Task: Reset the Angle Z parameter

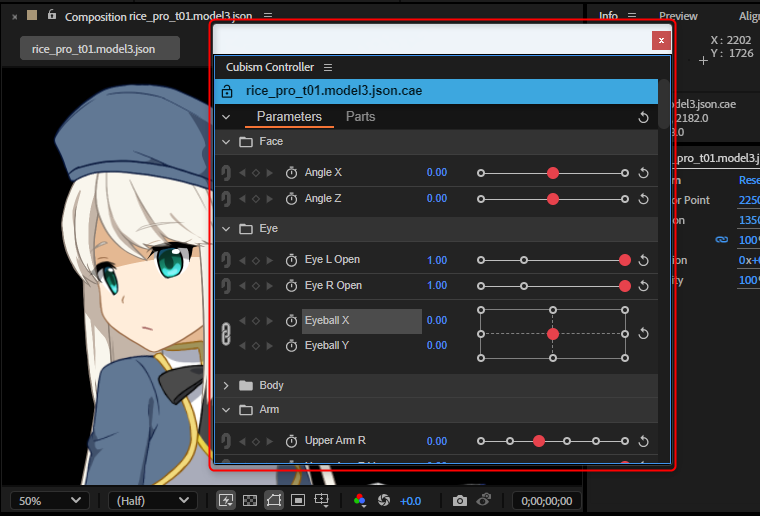Action: point(643,199)
